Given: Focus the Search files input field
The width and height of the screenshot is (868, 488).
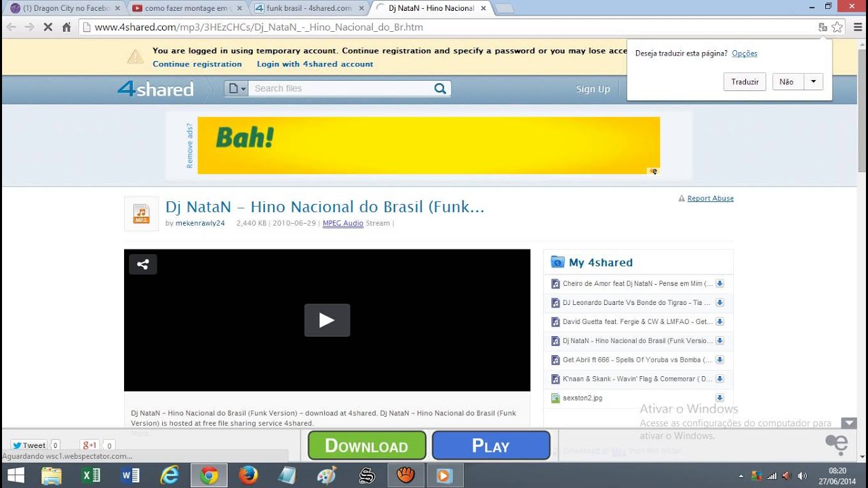Looking at the screenshot, I should (339, 88).
